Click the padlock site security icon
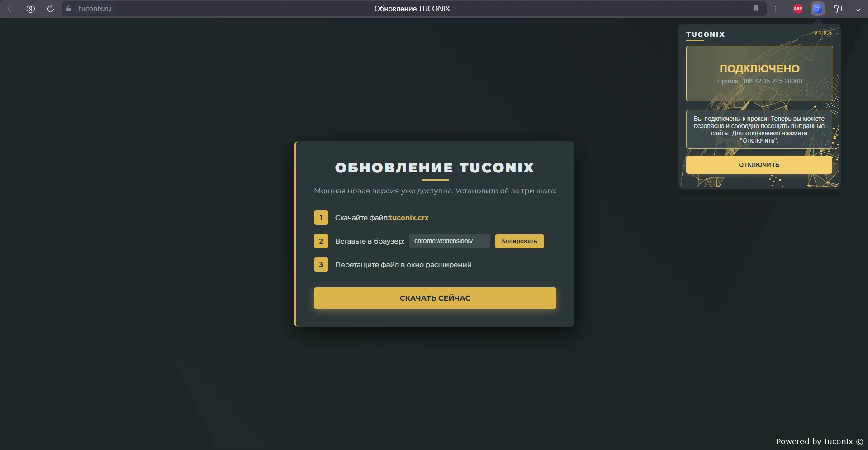Screen dimensions: 868x450 (69, 9)
